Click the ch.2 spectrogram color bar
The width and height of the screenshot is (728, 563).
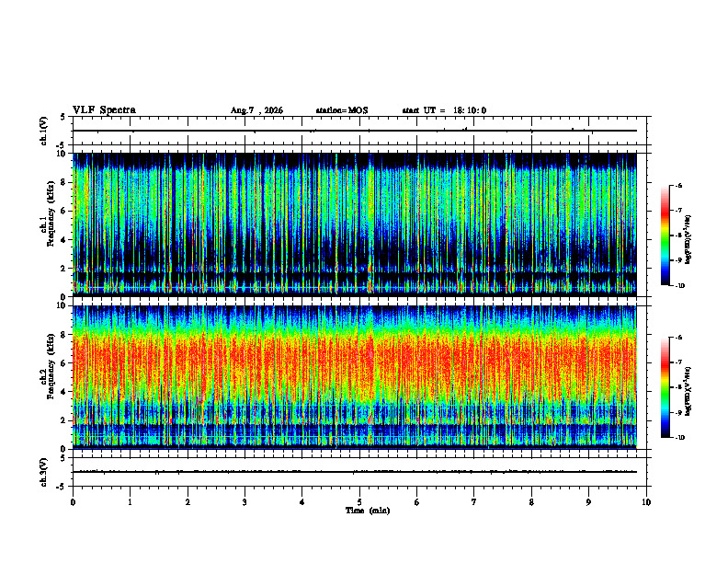click(x=665, y=387)
